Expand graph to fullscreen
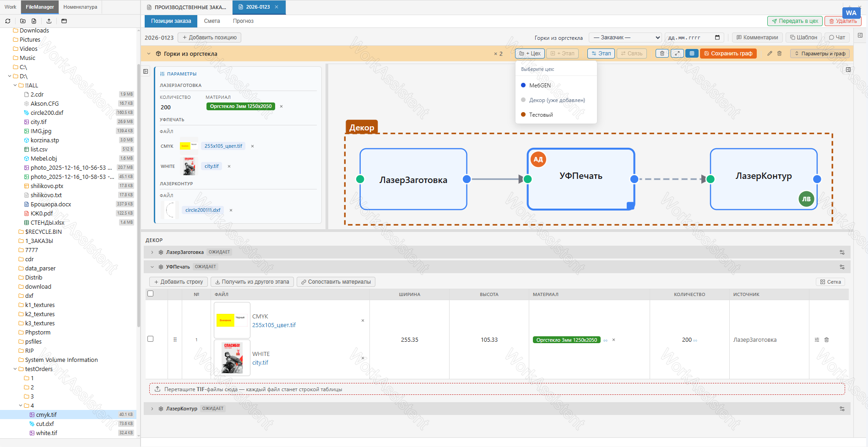 click(x=677, y=54)
